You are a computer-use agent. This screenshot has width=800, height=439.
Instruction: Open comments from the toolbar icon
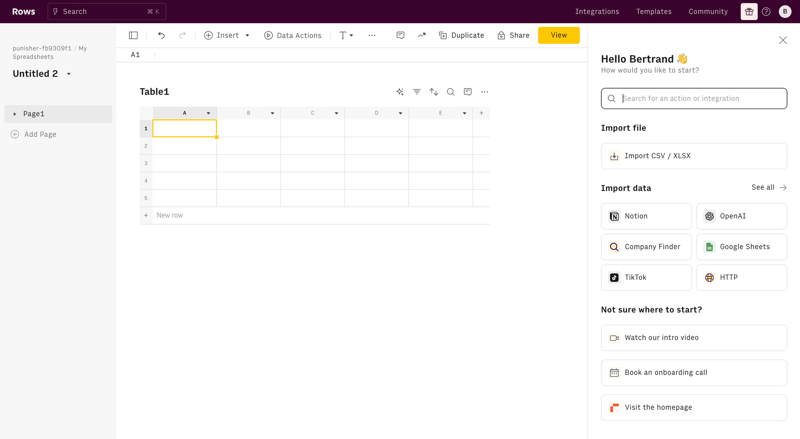point(401,35)
